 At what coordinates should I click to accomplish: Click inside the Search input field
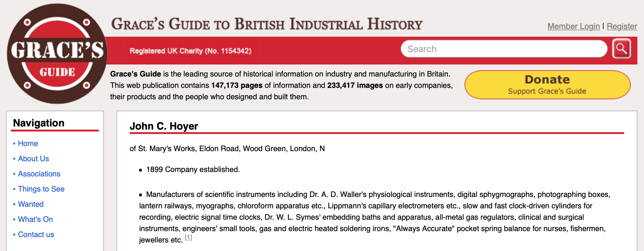point(504,49)
